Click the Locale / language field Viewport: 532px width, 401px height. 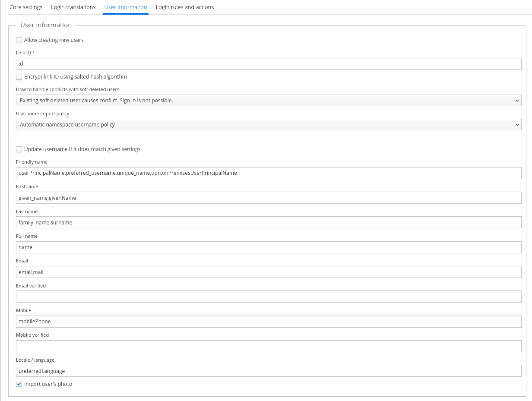point(268,371)
